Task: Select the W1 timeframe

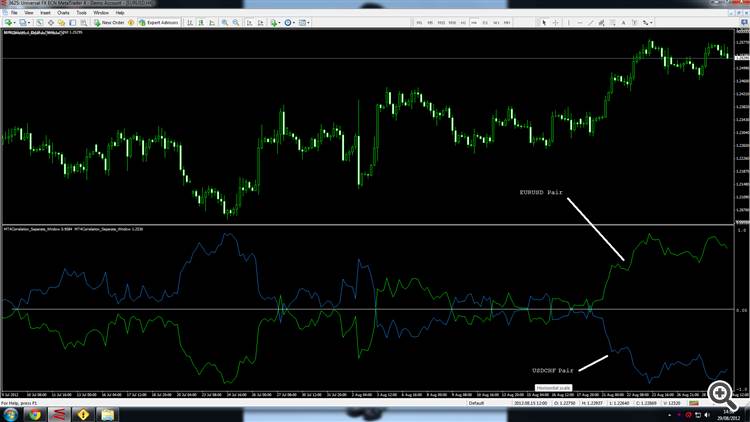Action: tap(496, 22)
